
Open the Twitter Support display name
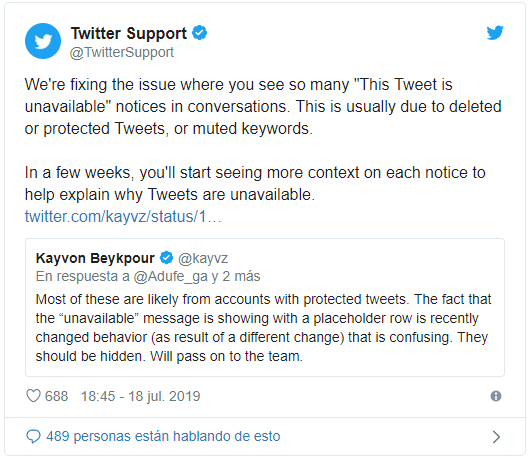pos(129,33)
